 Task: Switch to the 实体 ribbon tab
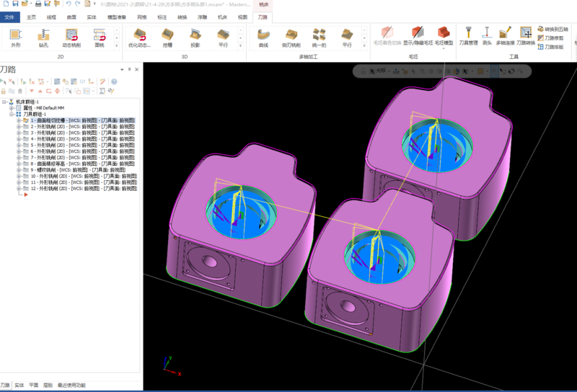(x=92, y=17)
